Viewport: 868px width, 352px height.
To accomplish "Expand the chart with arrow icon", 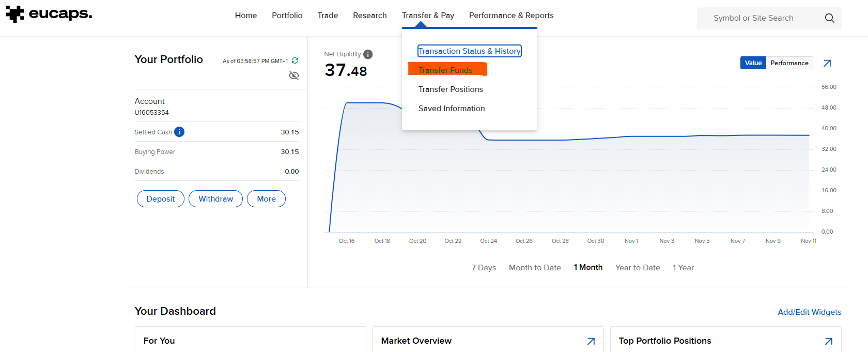I will pos(827,63).
